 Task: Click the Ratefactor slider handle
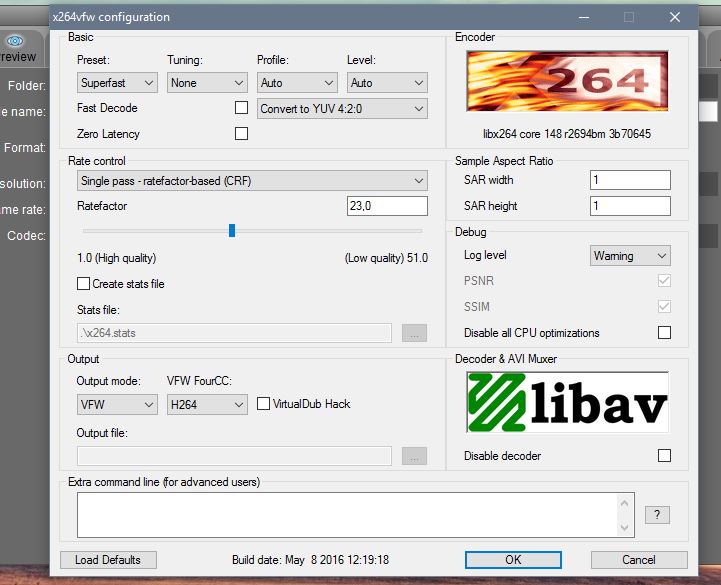coord(232,230)
